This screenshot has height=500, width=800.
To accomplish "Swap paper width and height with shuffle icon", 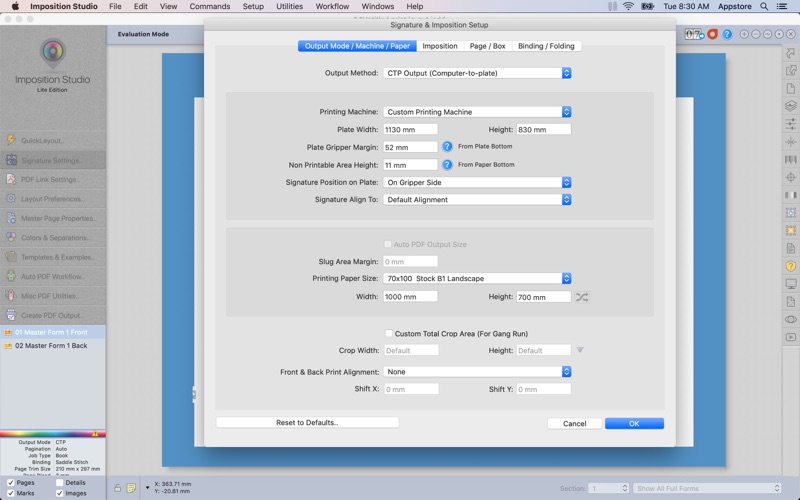I will 582,297.
